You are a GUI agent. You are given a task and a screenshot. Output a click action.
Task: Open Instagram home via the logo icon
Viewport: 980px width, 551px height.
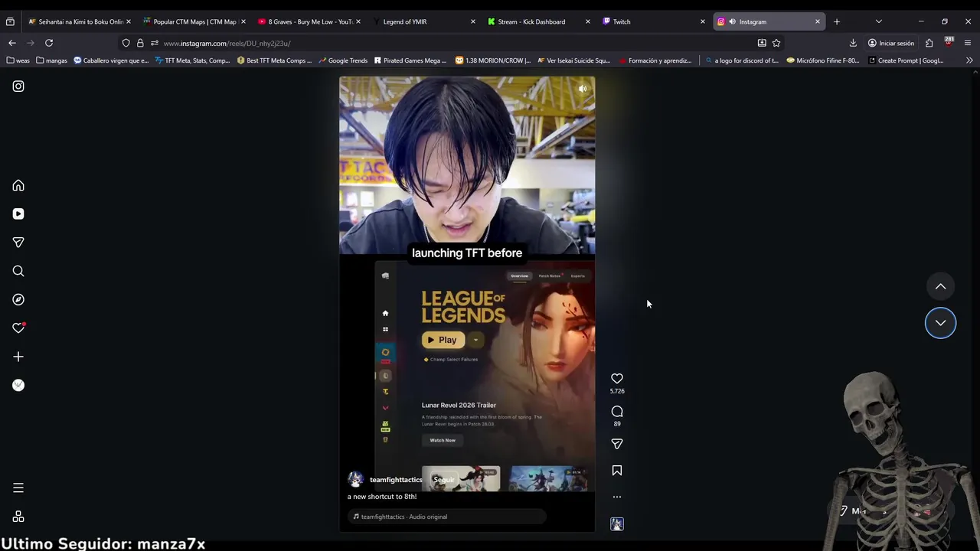[18, 86]
